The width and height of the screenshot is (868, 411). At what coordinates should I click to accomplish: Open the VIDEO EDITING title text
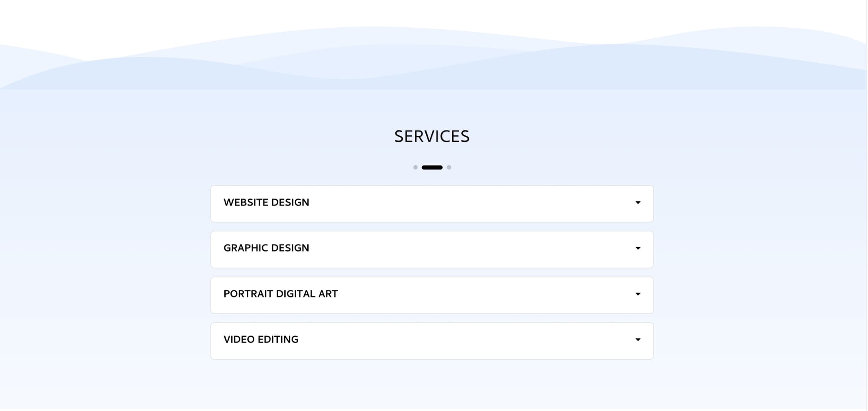(261, 339)
